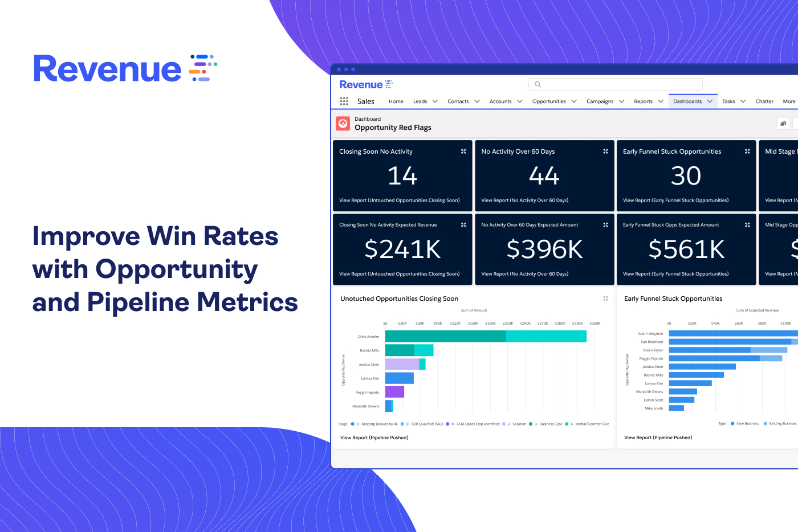Image resolution: width=798 pixels, height=532 pixels.
Task: Expand the Closing Soon No Activity metric tile
Action: pyautogui.click(x=463, y=151)
